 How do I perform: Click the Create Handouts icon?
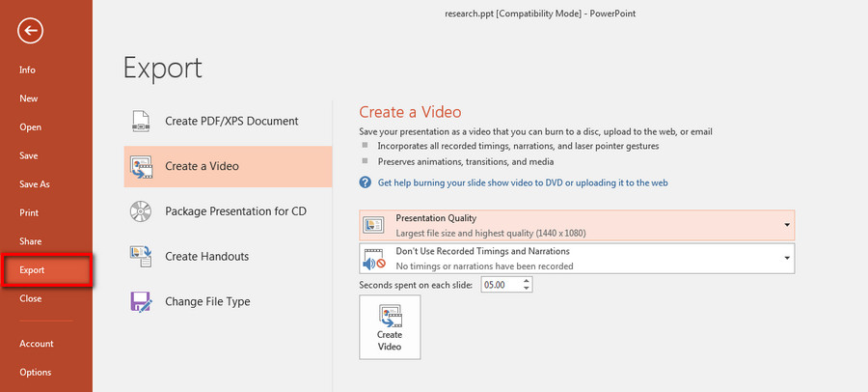coord(140,256)
